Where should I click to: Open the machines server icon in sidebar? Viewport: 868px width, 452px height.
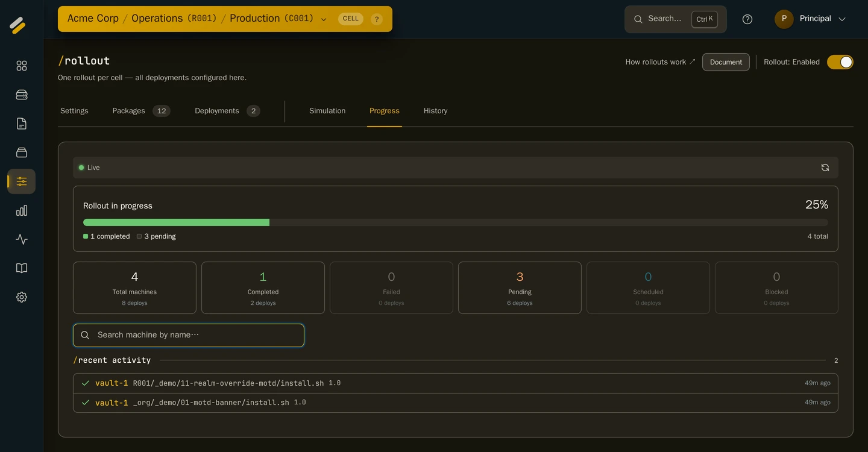tap(22, 95)
